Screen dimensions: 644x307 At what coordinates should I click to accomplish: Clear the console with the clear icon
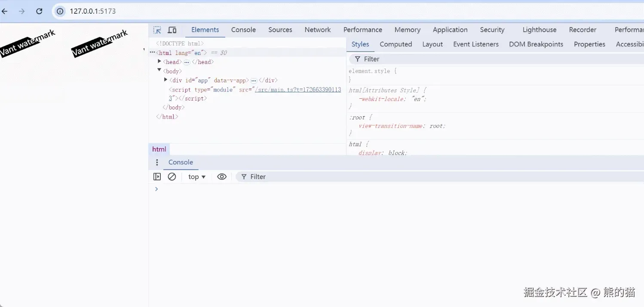tap(172, 177)
